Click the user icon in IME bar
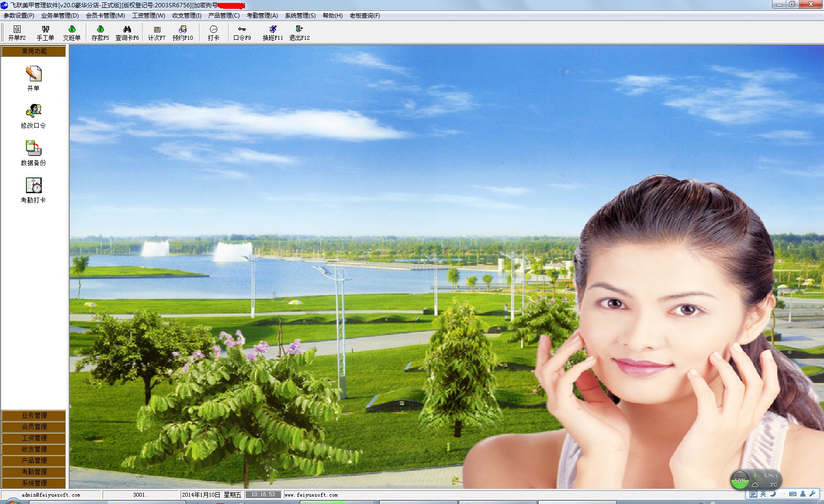Screen dimensions: 824x504 803,494
